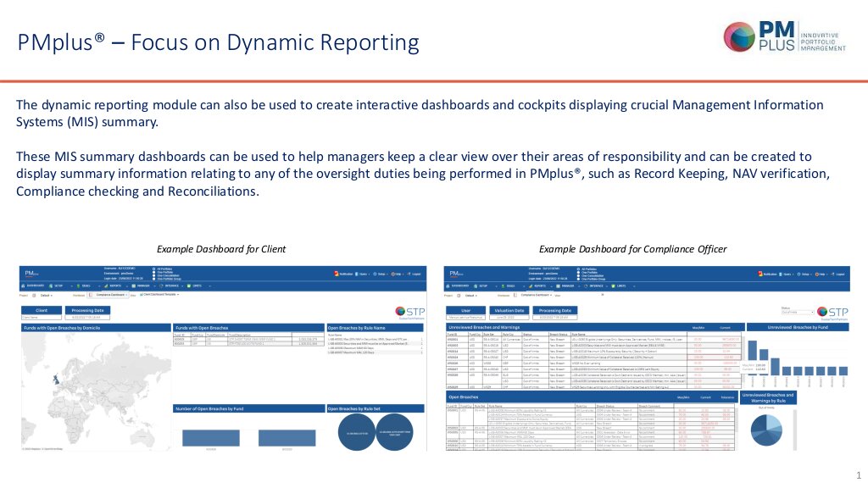This screenshot has width=868, height=488.
Task: Open Setup gear in Client dashboard header
Action: pyautogui.click(x=375, y=274)
